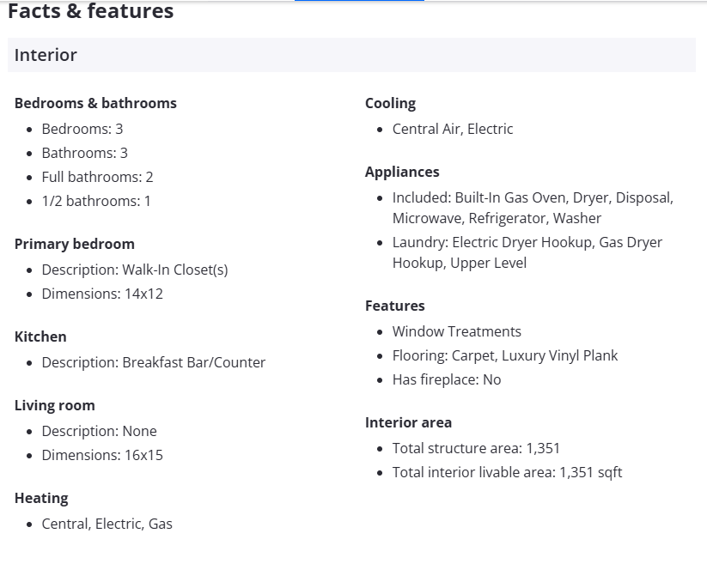Screen dimensions: 707x588
Task: Click the Dimensions: 16x15 entry
Action: [102, 455]
